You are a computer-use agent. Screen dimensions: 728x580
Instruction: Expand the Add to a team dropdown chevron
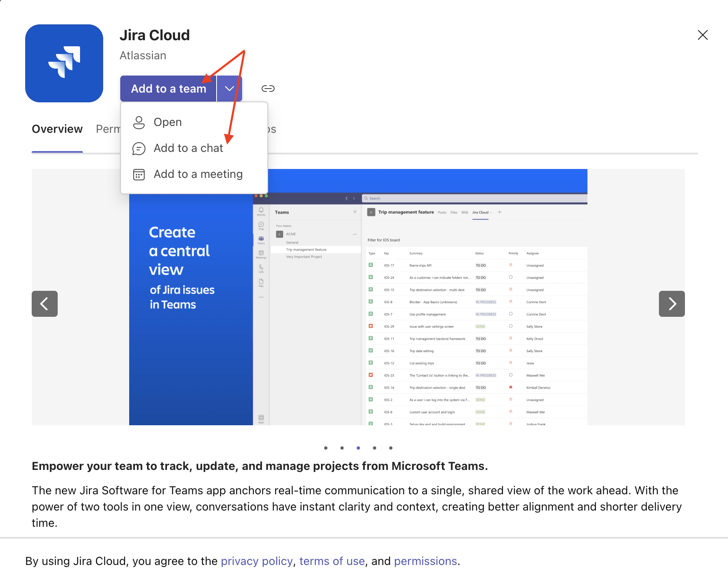pos(229,88)
